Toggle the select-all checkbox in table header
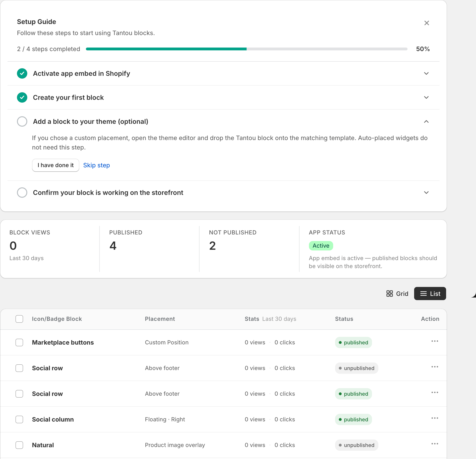 pos(19,319)
